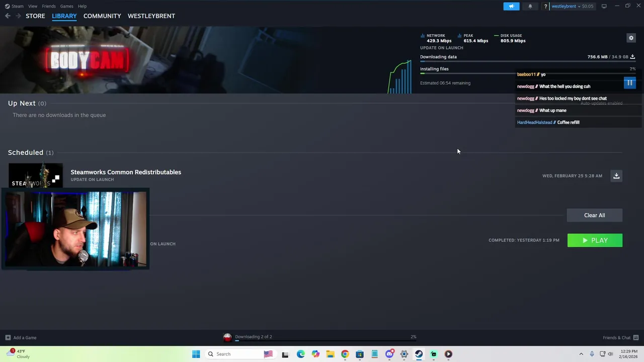644x362 pixels.
Task: Go forward with the right arrow
Action: point(18,16)
